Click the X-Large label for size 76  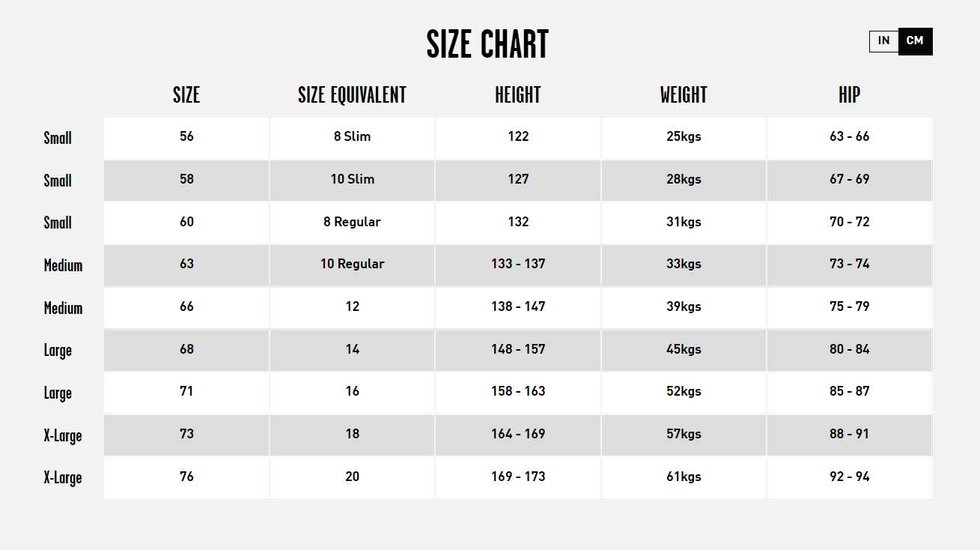pos(63,478)
